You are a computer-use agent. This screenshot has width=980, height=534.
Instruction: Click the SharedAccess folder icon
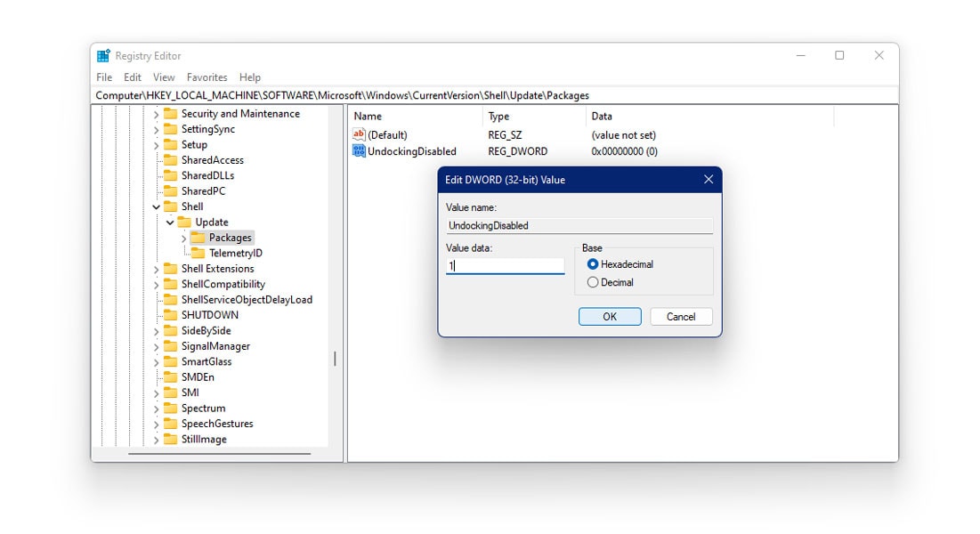pyautogui.click(x=171, y=160)
